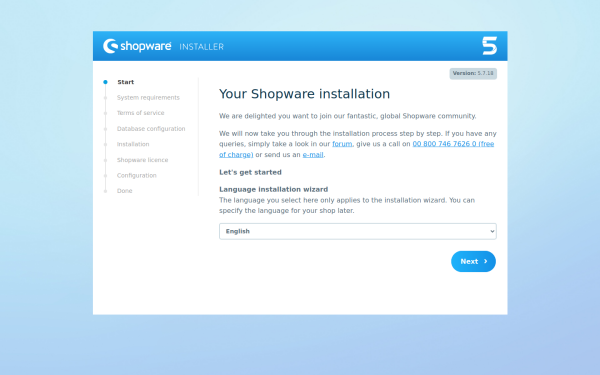Go to Terms of service step
This screenshot has height=375, width=600.
140,113
